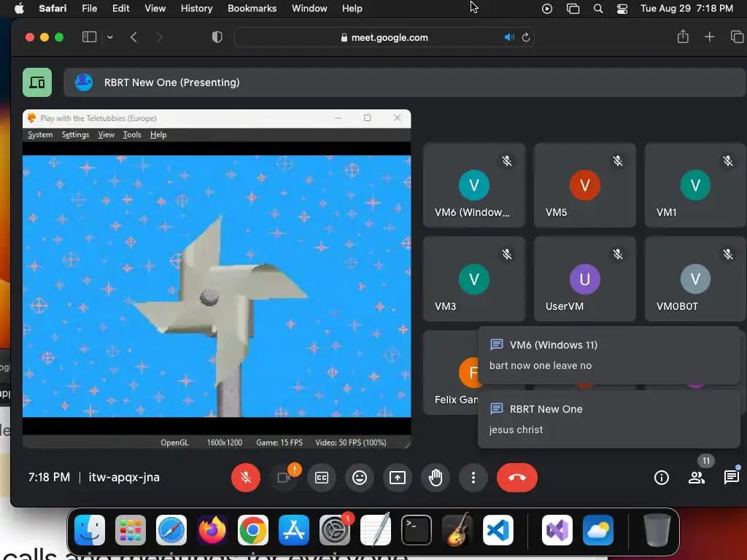Open the chat panel icon
The width and height of the screenshot is (747, 560).
(x=731, y=477)
